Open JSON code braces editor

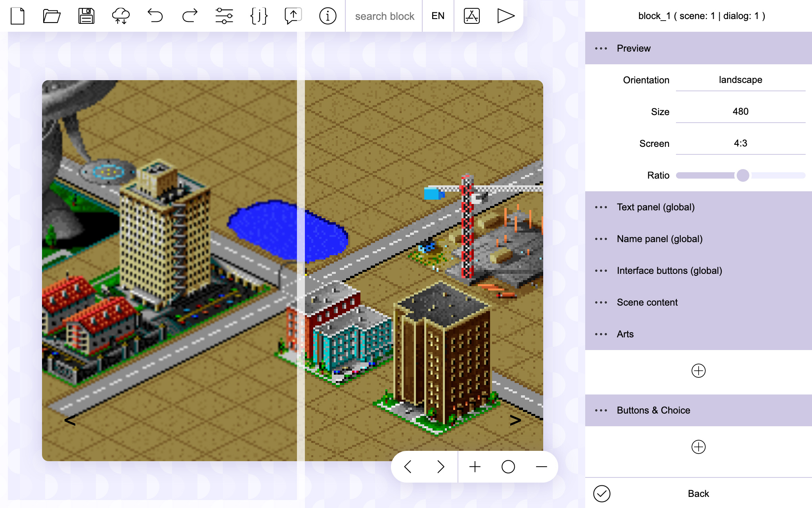[259, 16]
